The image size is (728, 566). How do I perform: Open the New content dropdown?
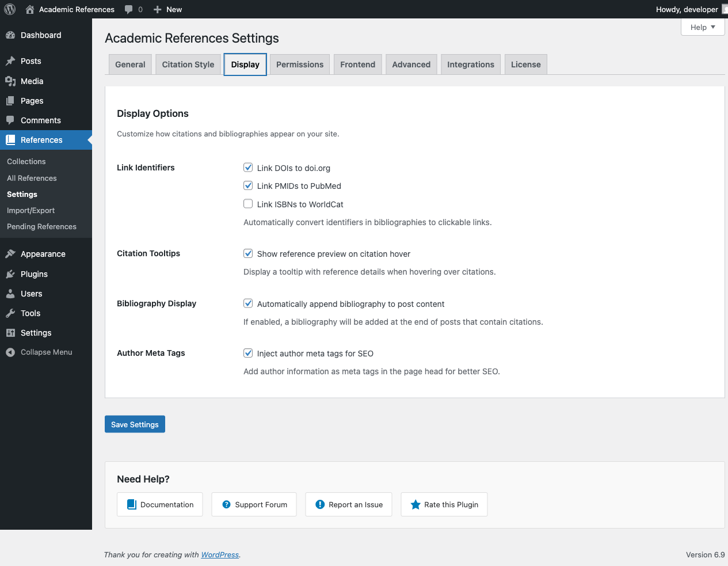coord(168,9)
